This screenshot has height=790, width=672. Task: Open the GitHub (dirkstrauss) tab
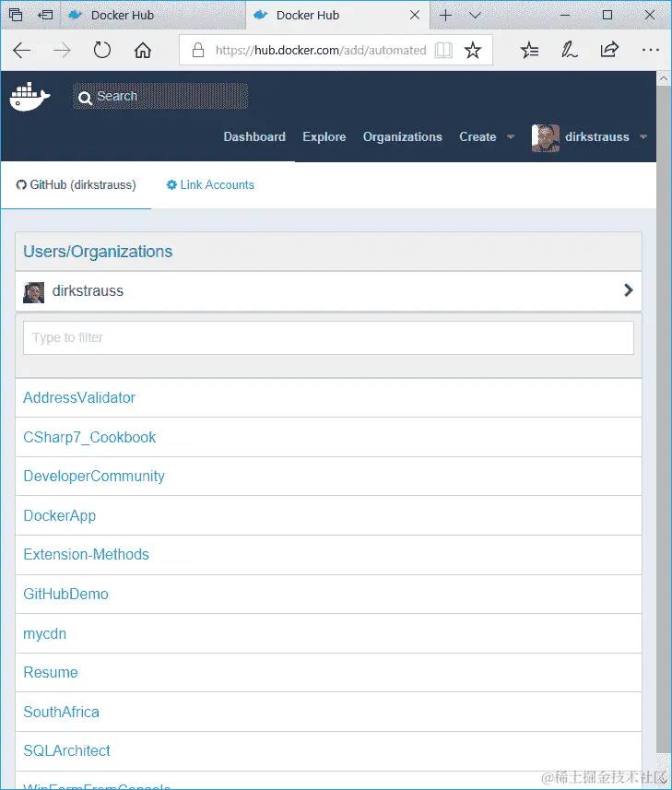coord(77,185)
